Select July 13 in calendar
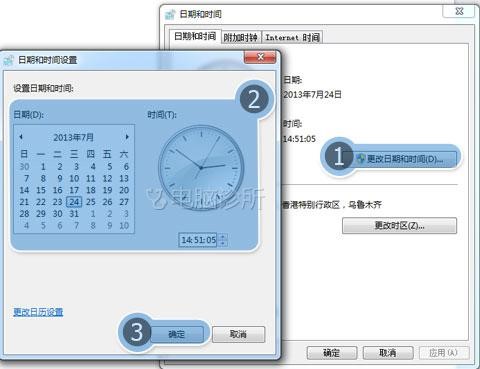The width and height of the screenshot is (480, 369). click(x=124, y=178)
